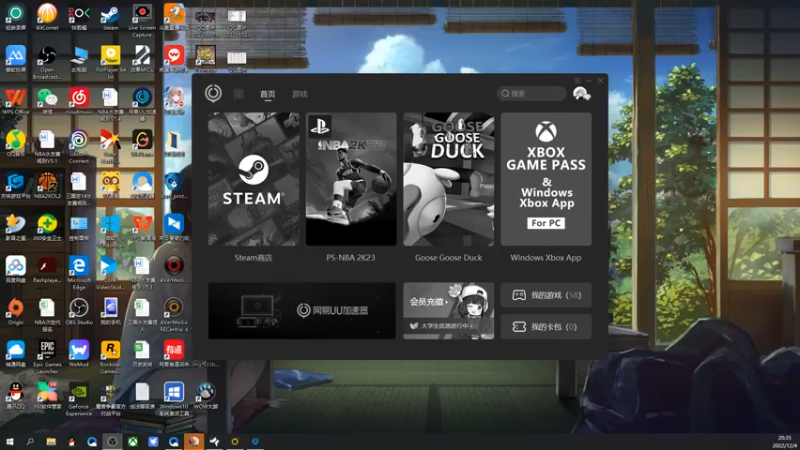Open the Epic Games Launcher shortcut
Screen dimensions: 800x450
(x=47, y=358)
